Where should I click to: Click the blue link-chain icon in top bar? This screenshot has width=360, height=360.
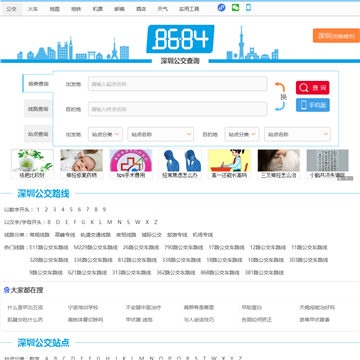221,8
